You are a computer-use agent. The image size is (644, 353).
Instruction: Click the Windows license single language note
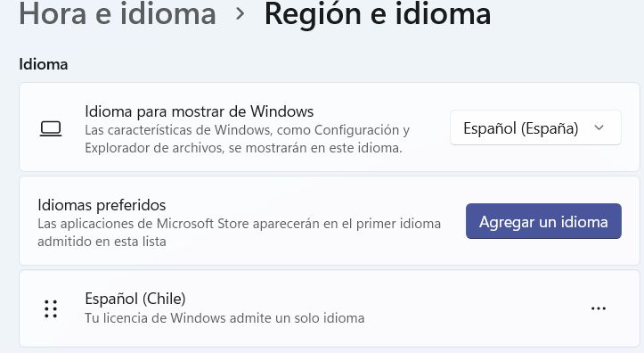[224, 317]
